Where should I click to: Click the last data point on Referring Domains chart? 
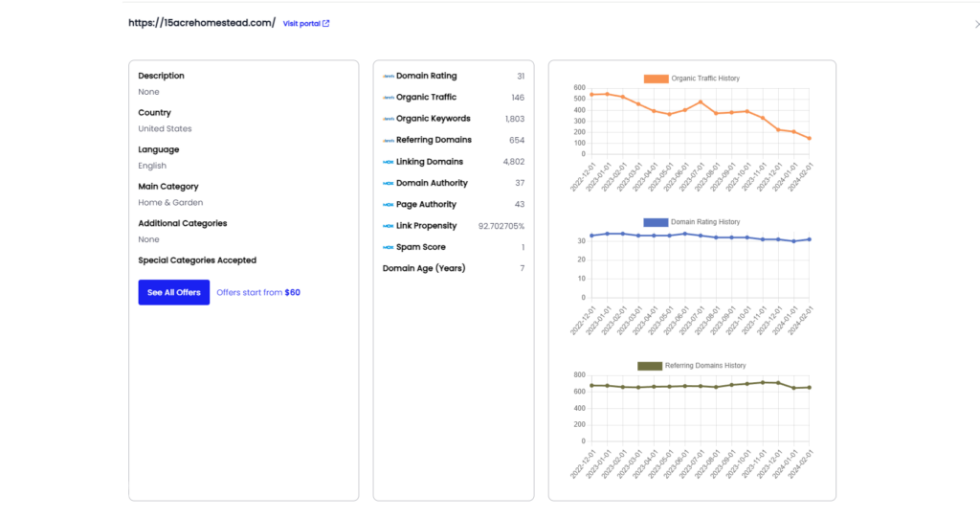(x=810, y=388)
